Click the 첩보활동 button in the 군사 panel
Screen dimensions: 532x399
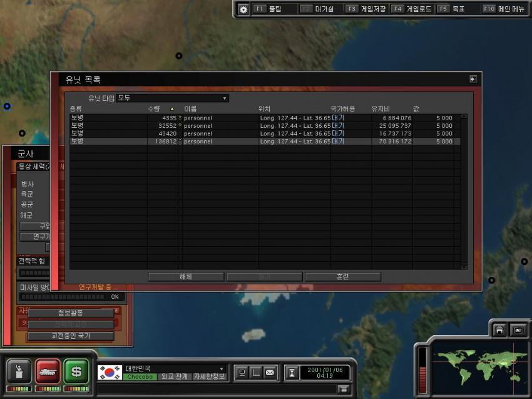coord(71,313)
